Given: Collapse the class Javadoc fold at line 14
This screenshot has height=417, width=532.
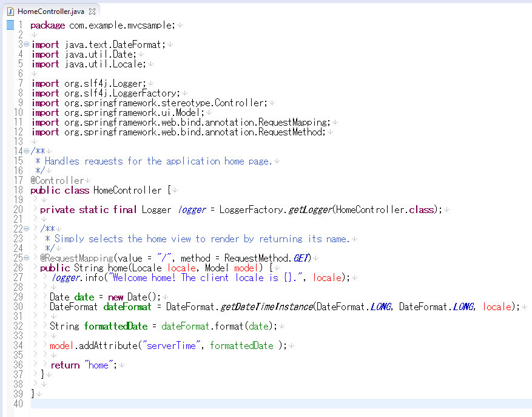Looking at the screenshot, I should (27, 151).
